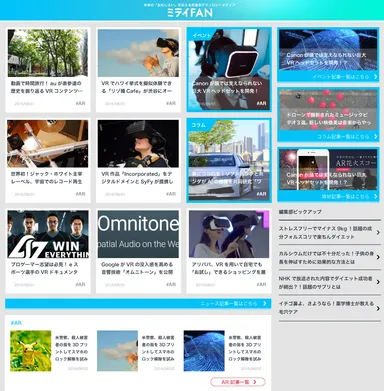The width and height of the screenshot is (384, 391).
Task: Open the cloud VR thumbnail in #AR section
Action: tap(117, 351)
